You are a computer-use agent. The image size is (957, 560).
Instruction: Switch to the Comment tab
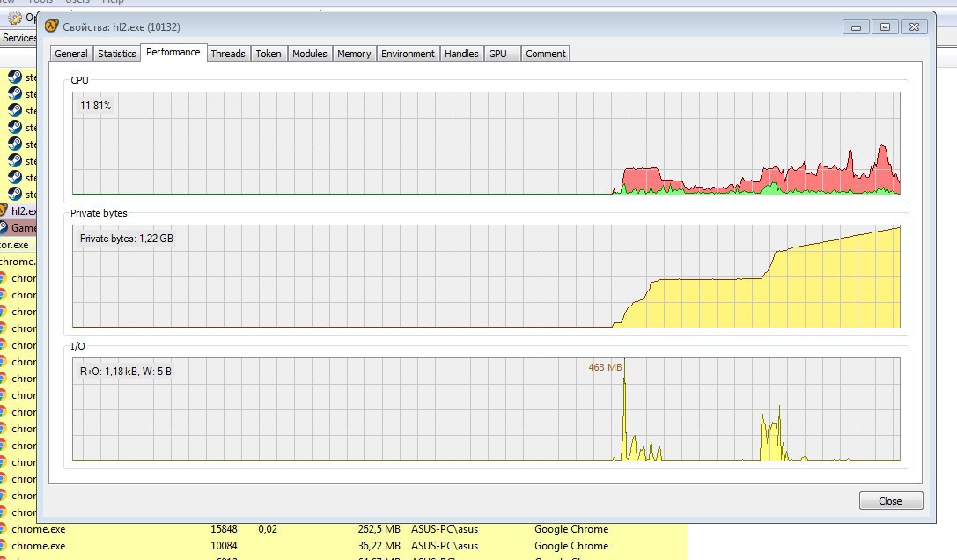coord(546,54)
